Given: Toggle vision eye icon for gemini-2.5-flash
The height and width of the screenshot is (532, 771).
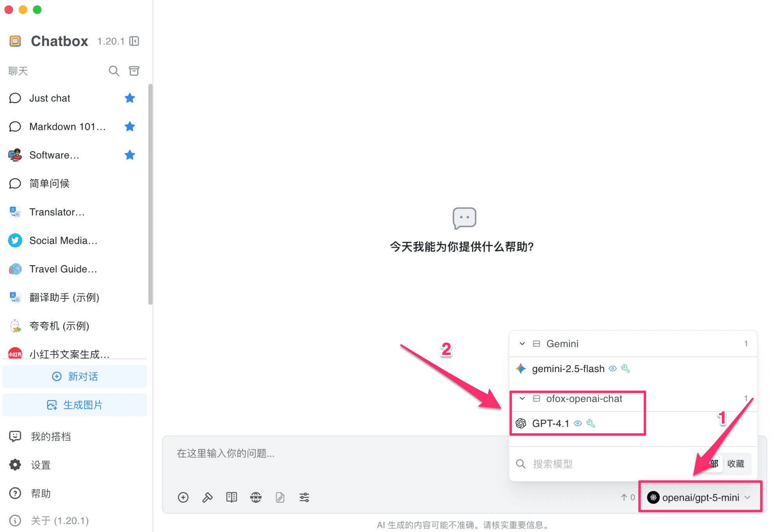Looking at the screenshot, I should (x=612, y=368).
